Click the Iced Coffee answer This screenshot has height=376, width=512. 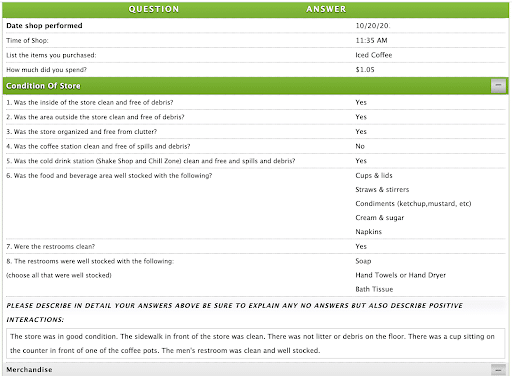(374, 55)
